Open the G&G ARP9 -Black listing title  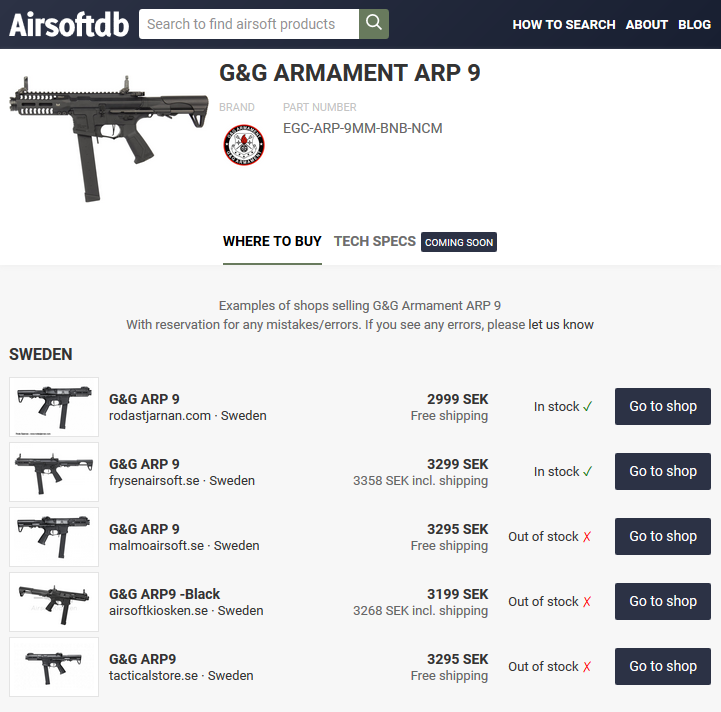click(164, 594)
